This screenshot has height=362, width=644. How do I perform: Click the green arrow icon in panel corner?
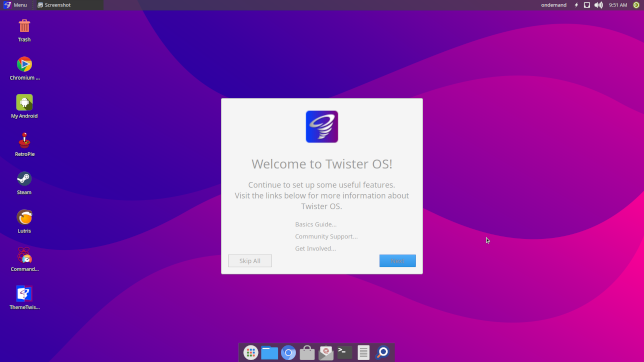[636, 5]
